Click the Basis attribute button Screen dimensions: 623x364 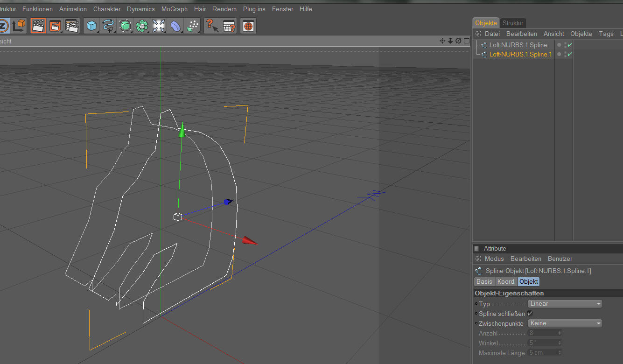click(484, 282)
